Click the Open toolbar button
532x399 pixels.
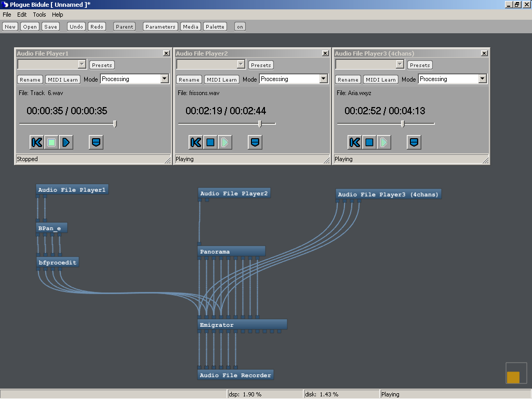pos(30,27)
